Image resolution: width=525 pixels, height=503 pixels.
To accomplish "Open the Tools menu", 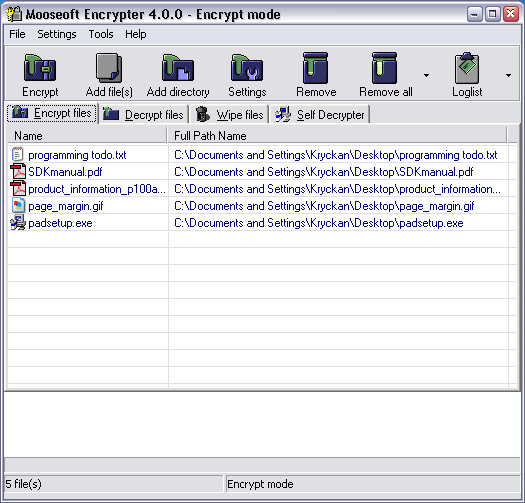I will click(x=101, y=34).
